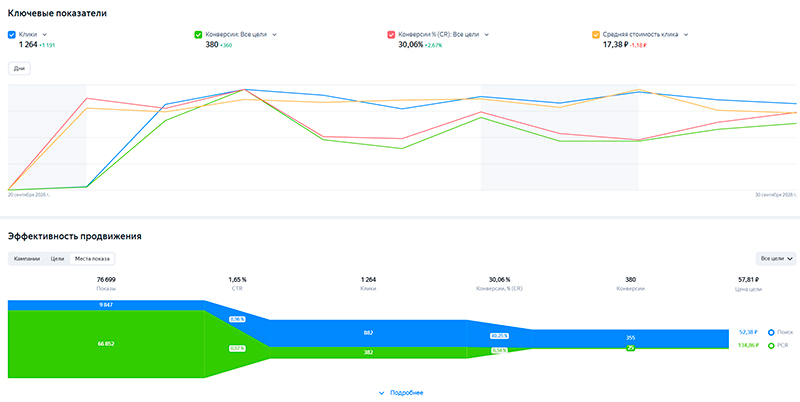Click the Дни grouping button
The image size is (800, 402).
click(x=19, y=68)
